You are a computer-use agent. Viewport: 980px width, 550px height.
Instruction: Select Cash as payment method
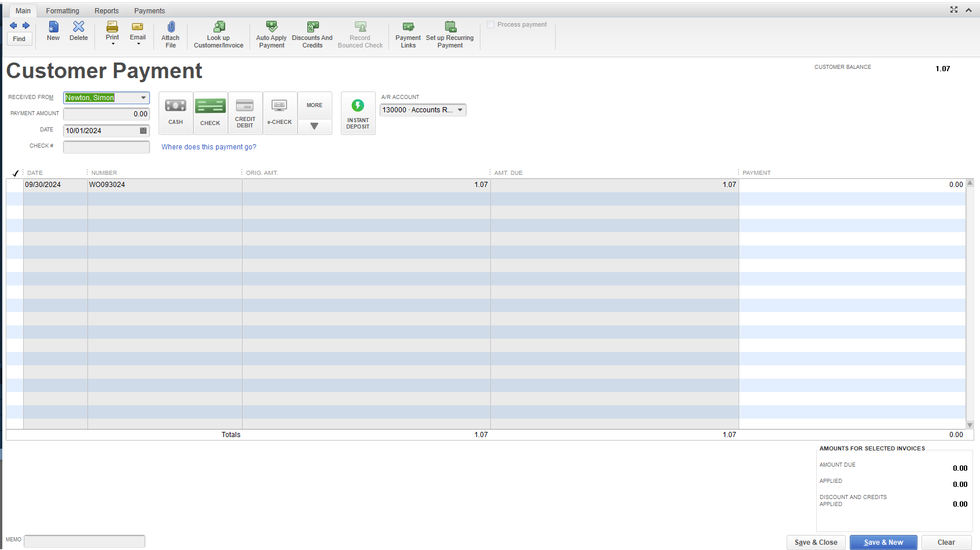point(175,113)
